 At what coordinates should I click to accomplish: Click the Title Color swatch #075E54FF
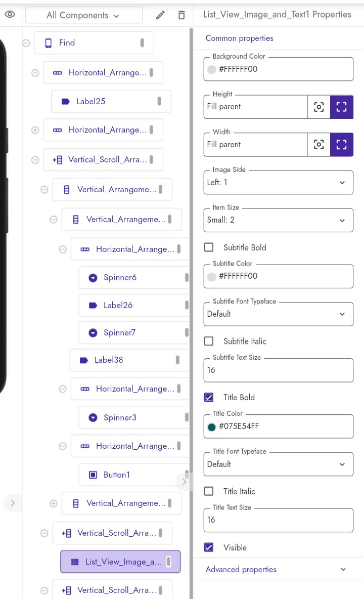click(x=212, y=426)
